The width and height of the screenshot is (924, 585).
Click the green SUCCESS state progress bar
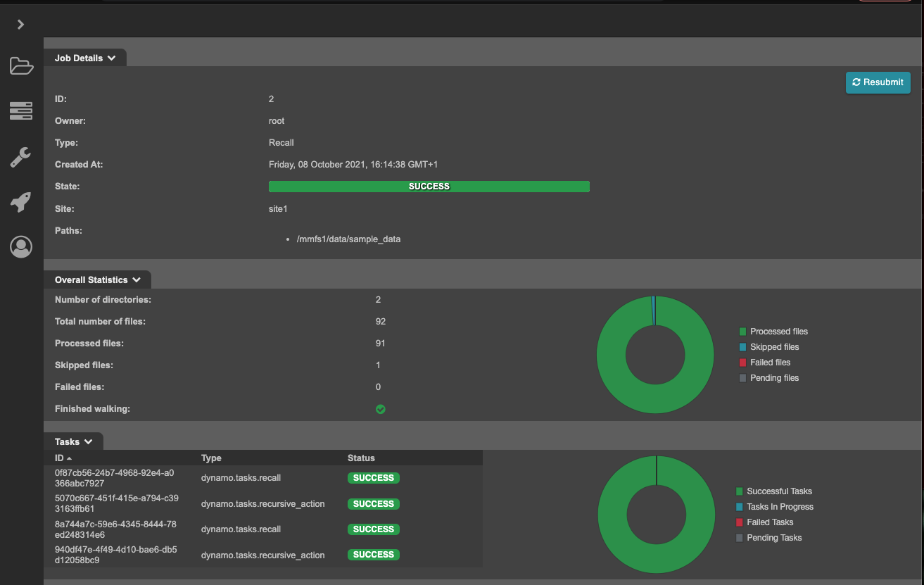[x=429, y=187]
